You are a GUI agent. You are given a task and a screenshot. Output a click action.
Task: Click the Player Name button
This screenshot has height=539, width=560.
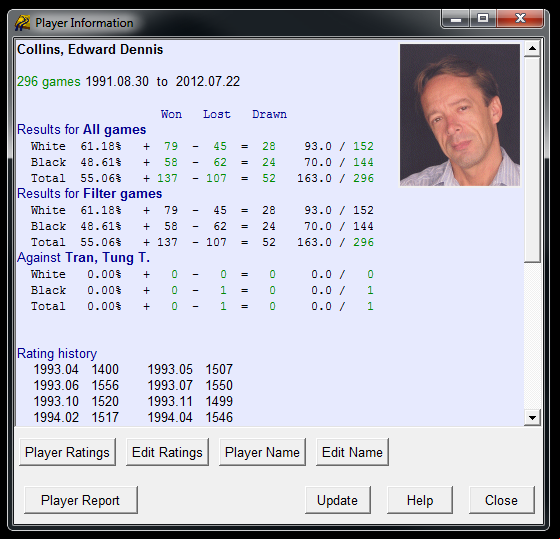tap(262, 452)
